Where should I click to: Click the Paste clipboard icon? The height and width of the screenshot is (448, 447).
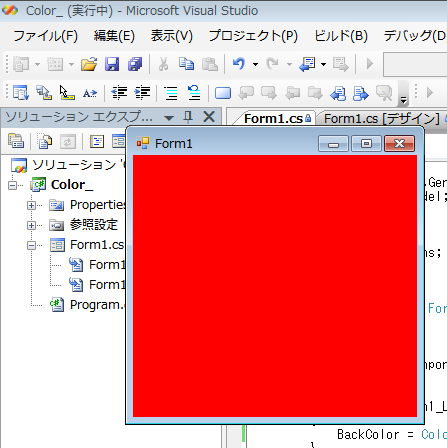(x=210, y=64)
